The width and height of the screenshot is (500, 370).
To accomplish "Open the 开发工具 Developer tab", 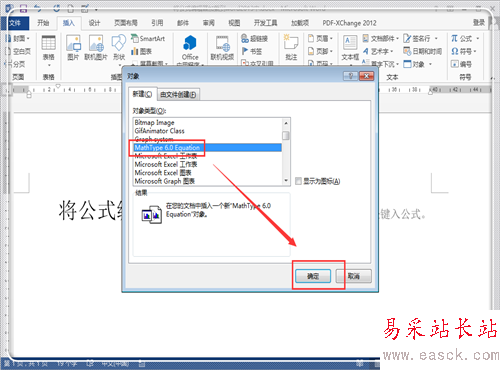I will pyautogui.click(x=265, y=23).
